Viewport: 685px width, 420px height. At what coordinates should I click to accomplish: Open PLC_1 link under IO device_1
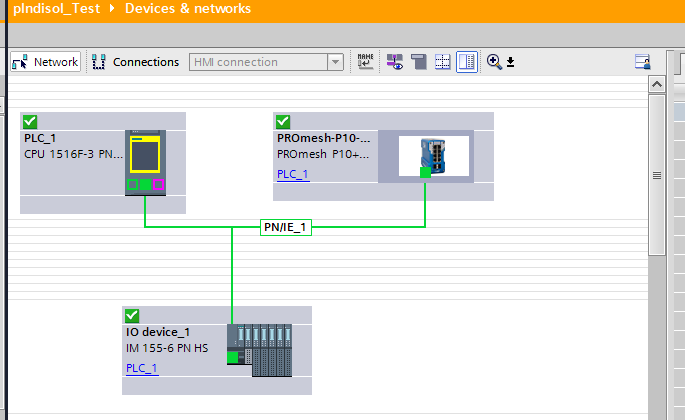point(142,368)
